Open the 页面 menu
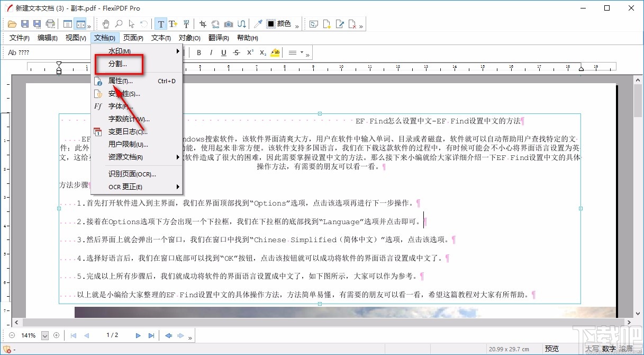This screenshot has height=355, width=644. point(133,38)
